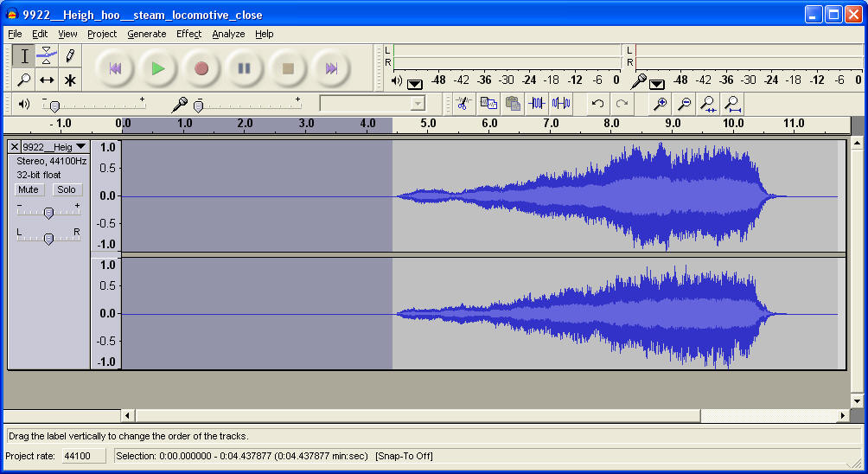Open the input source combo box
This screenshot has height=474, width=868.
pos(373,104)
